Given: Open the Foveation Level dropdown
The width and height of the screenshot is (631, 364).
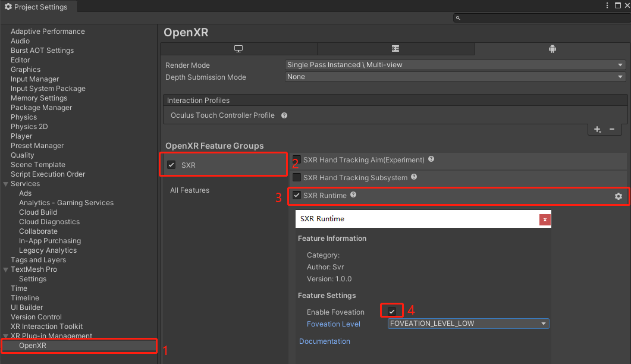Looking at the screenshot, I should [468, 324].
